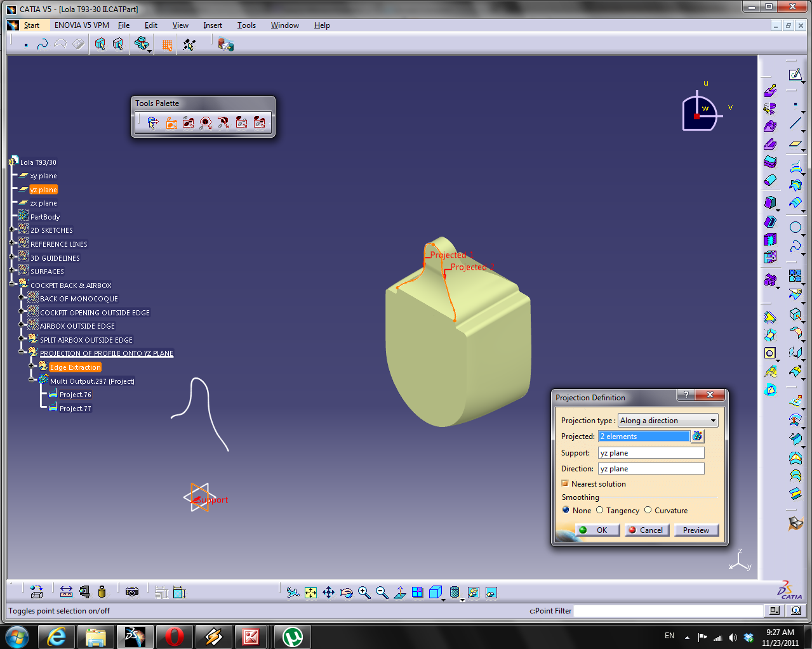Screen dimensions: 812x649
Task: Open the Insert menu
Action: 213,25
